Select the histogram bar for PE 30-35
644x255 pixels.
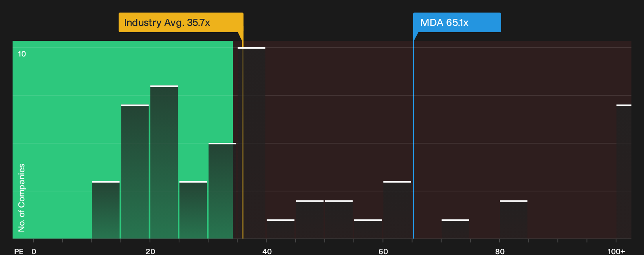tap(222, 191)
